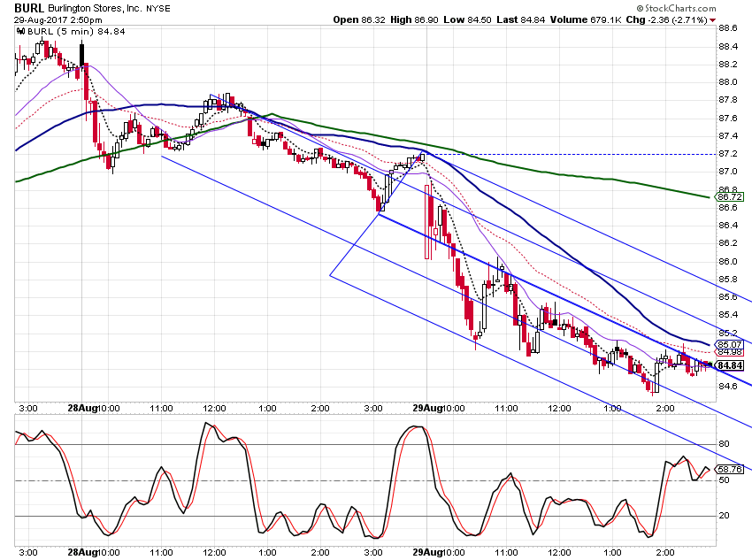Select the 86.4 price axis label
Image resolution: width=752 pixels, height=560 pixels.
(728, 226)
